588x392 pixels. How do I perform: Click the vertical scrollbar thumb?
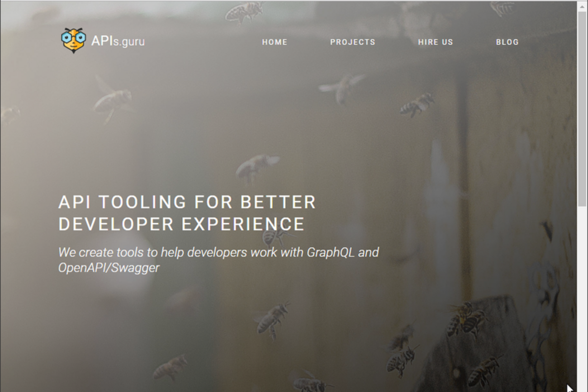coord(583,109)
